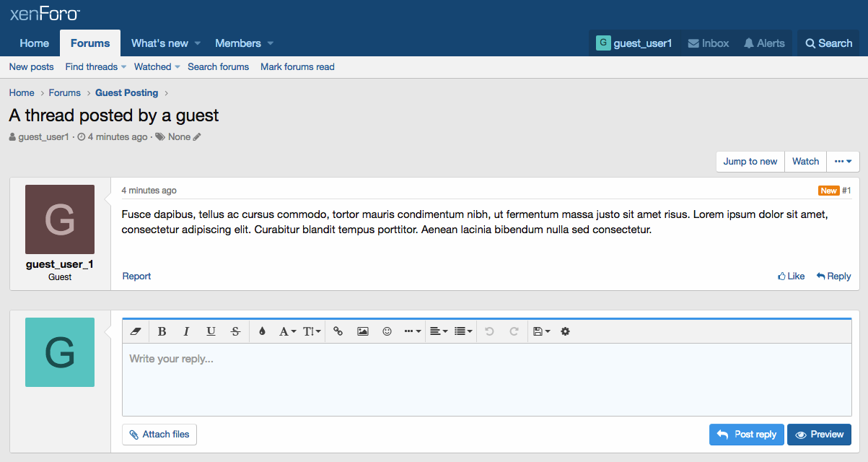Insert an image into reply
Image resolution: width=868 pixels, height=462 pixels.
tap(363, 331)
